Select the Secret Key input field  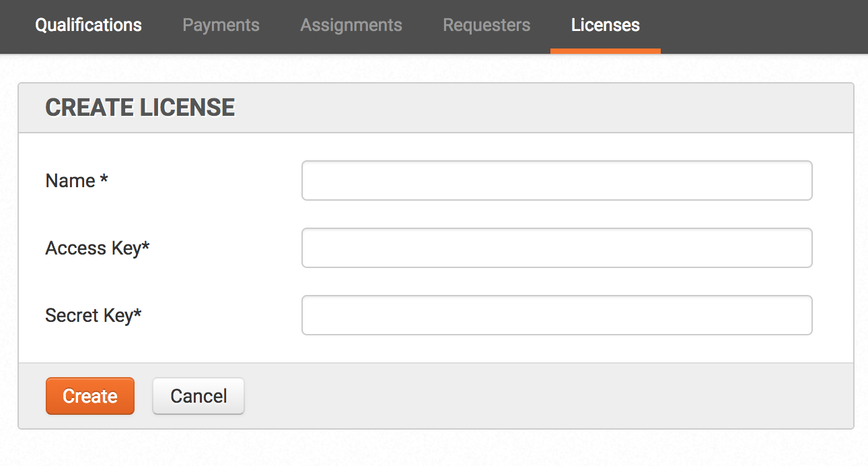pyautogui.click(x=557, y=315)
